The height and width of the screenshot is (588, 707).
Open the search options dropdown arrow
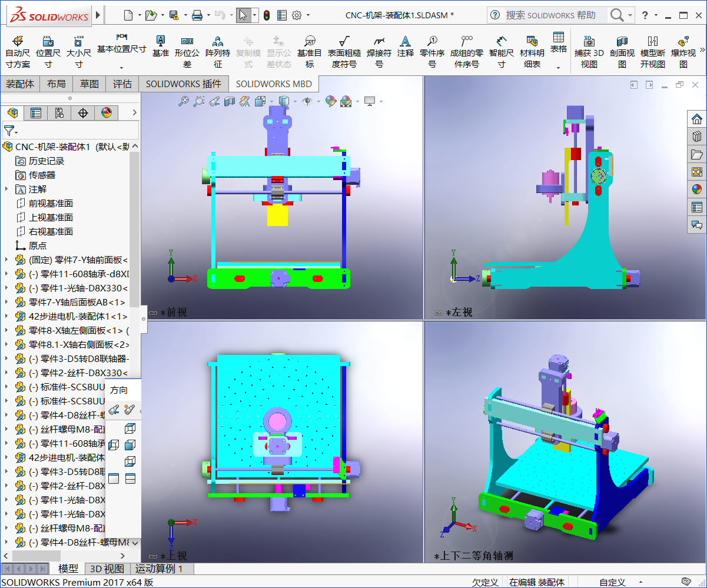[x=630, y=15]
